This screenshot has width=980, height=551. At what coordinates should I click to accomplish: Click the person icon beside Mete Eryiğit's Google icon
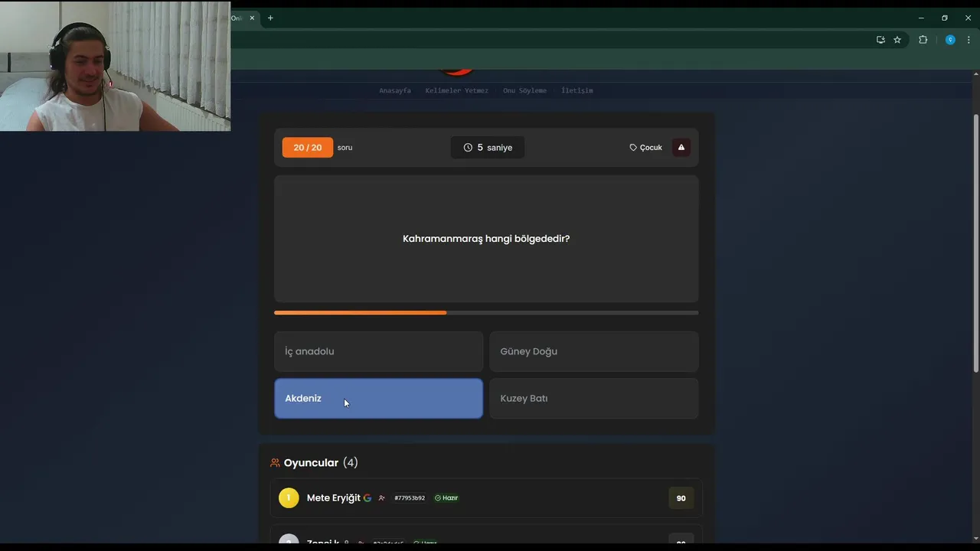click(382, 498)
